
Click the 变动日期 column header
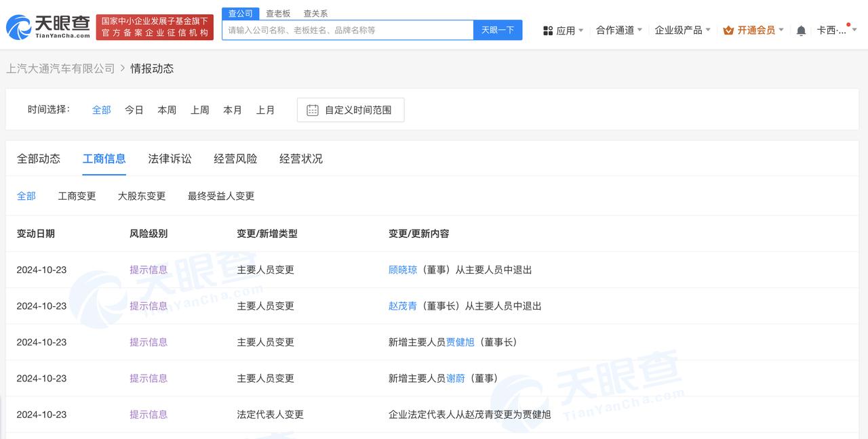click(36, 234)
